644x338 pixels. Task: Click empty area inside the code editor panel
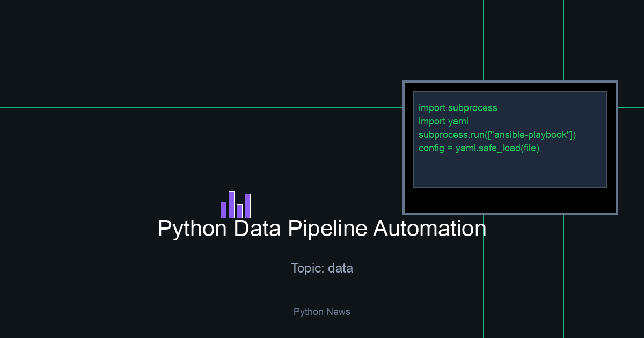pos(510,171)
